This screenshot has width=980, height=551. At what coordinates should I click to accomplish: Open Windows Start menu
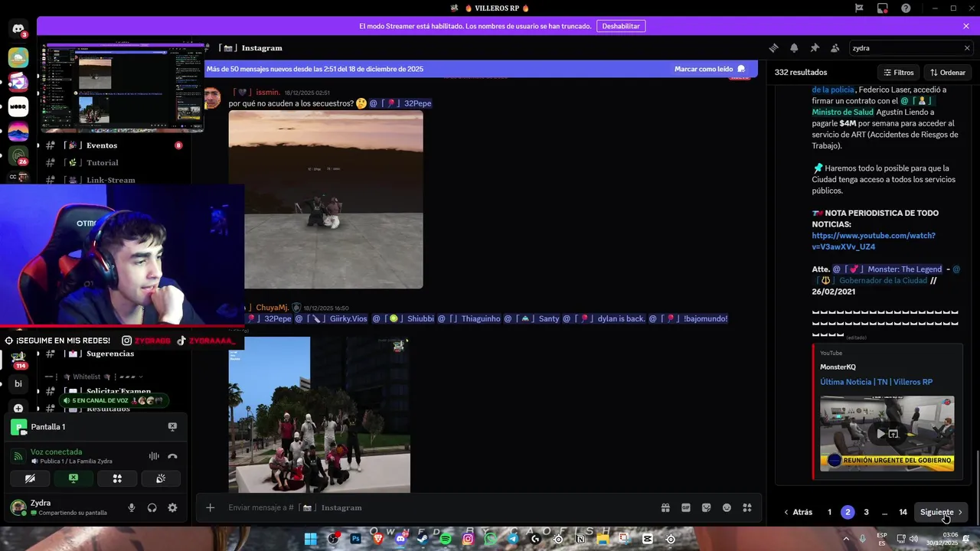pyautogui.click(x=310, y=539)
